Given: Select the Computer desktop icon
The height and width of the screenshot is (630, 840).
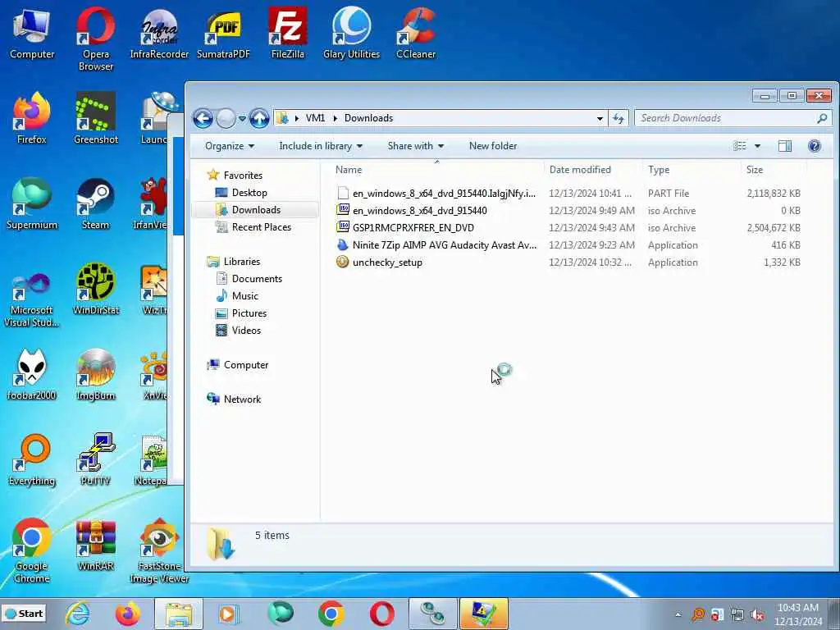Looking at the screenshot, I should tap(32, 33).
